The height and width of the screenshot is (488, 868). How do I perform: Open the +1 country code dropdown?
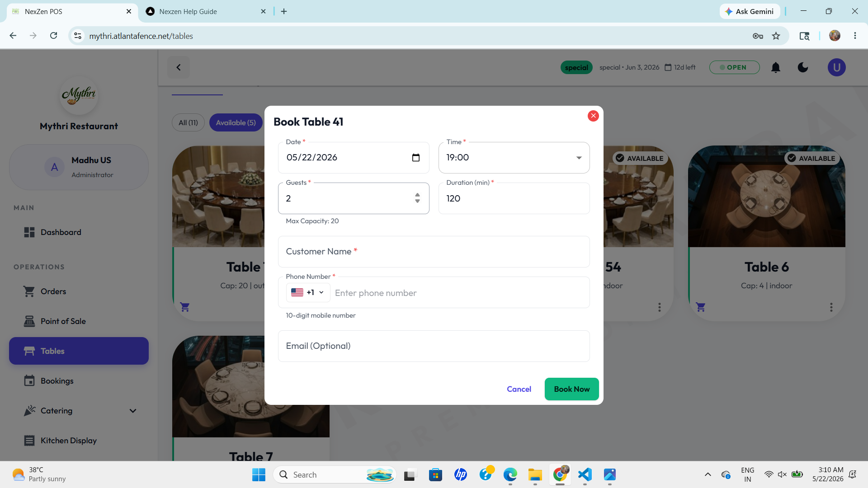coord(308,292)
